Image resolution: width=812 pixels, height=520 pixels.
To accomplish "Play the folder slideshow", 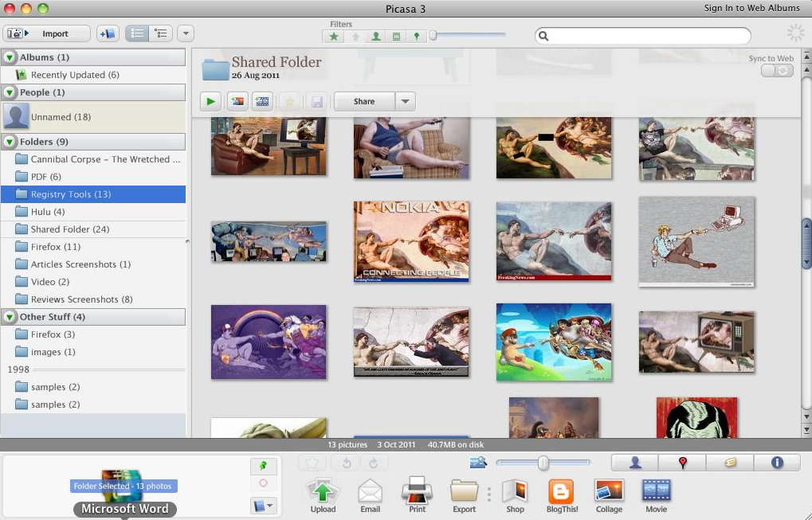I will click(x=210, y=101).
